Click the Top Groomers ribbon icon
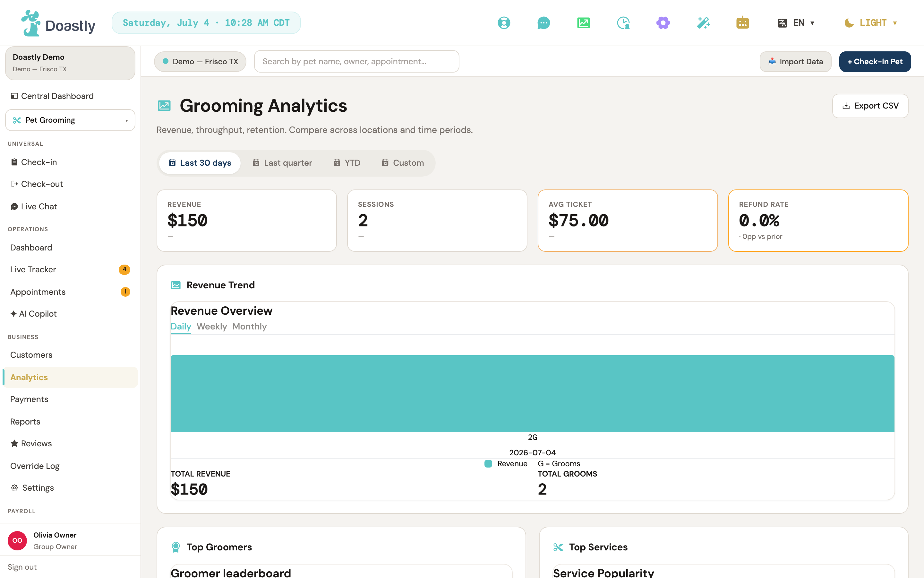The width and height of the screenshot is (924, 578). 175,547
